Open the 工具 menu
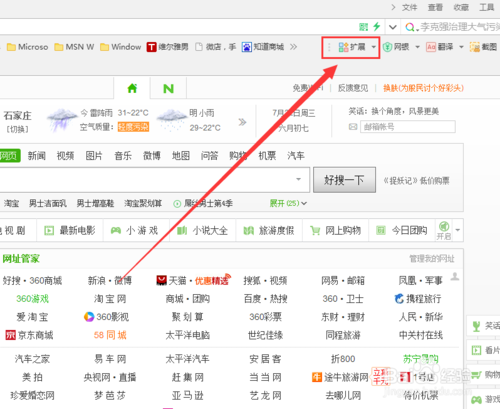The image size is (500, 409). click(x=487, y=7)
